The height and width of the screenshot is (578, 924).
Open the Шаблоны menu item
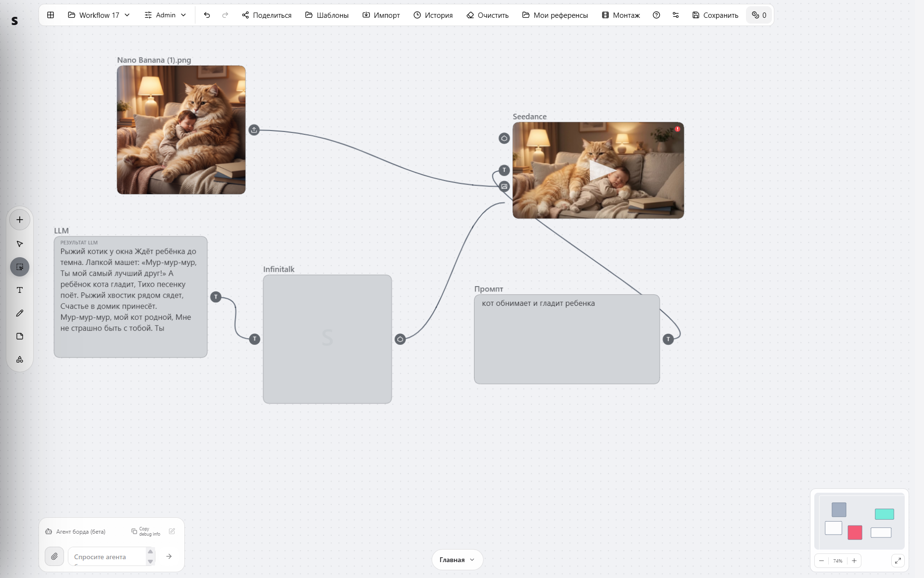tap(327, 15)
